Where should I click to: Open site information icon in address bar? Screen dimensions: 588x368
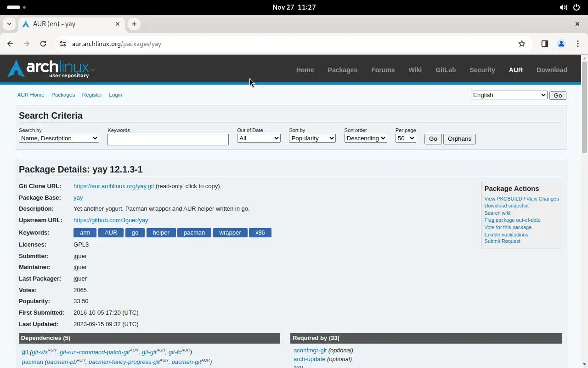click(x=63, y=44)
